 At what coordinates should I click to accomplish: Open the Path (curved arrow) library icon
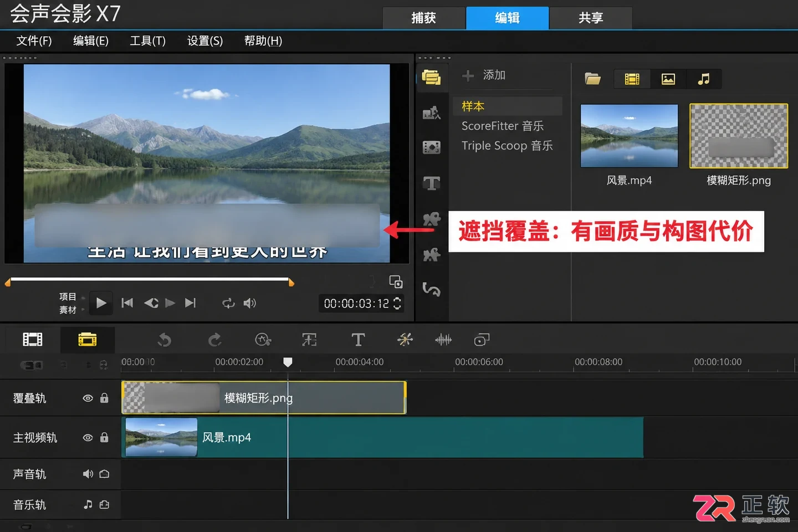[x=431, y=289]
